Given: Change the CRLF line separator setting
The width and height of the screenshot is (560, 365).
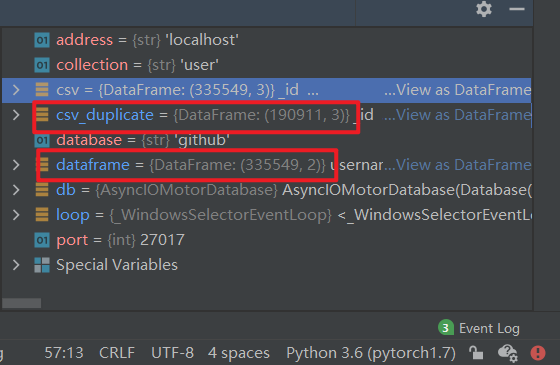Looking at the screenshot, I should [117, 353].
